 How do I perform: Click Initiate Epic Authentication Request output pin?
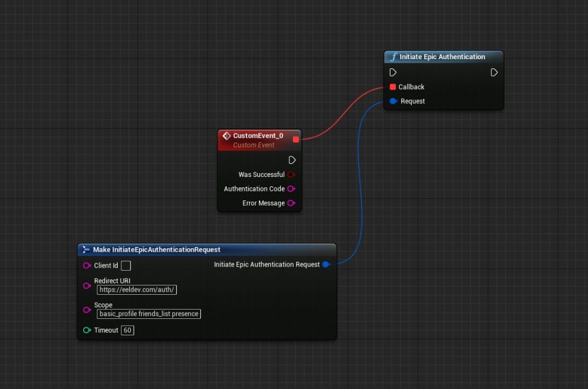(x=326, y=265)
